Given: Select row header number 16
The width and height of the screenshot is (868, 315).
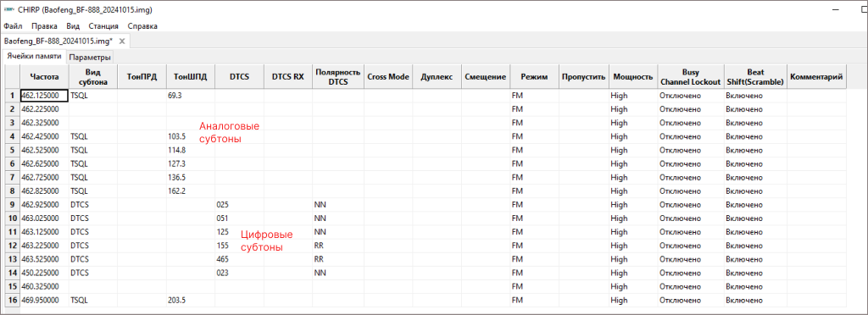Looking at the screenshot, I should pyautogui.click(x=12, y=300).
